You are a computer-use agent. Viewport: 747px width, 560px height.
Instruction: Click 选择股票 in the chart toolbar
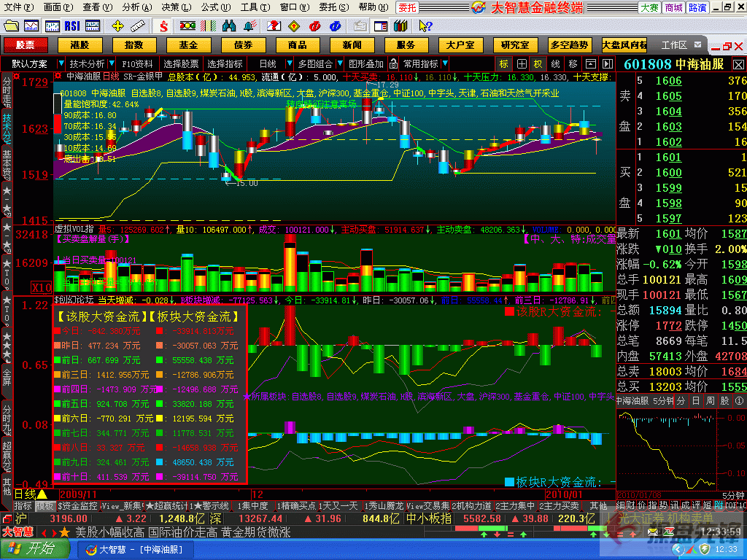(181, 63)
